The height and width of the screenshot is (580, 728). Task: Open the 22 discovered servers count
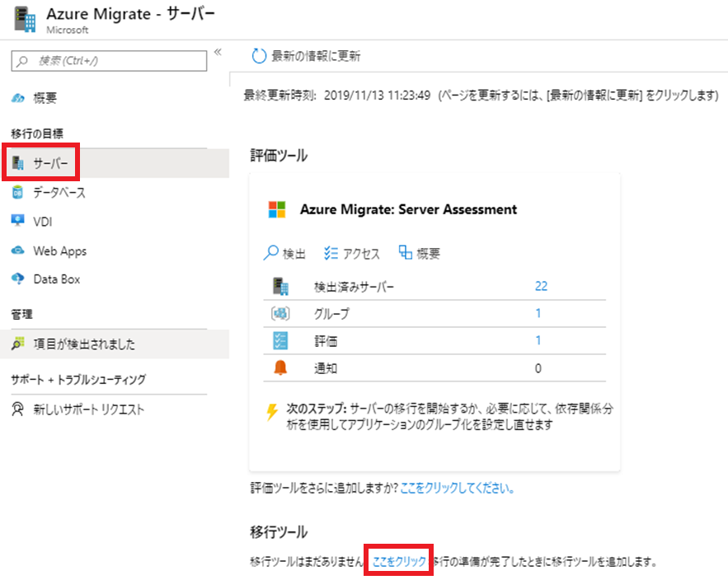[542, 286]
